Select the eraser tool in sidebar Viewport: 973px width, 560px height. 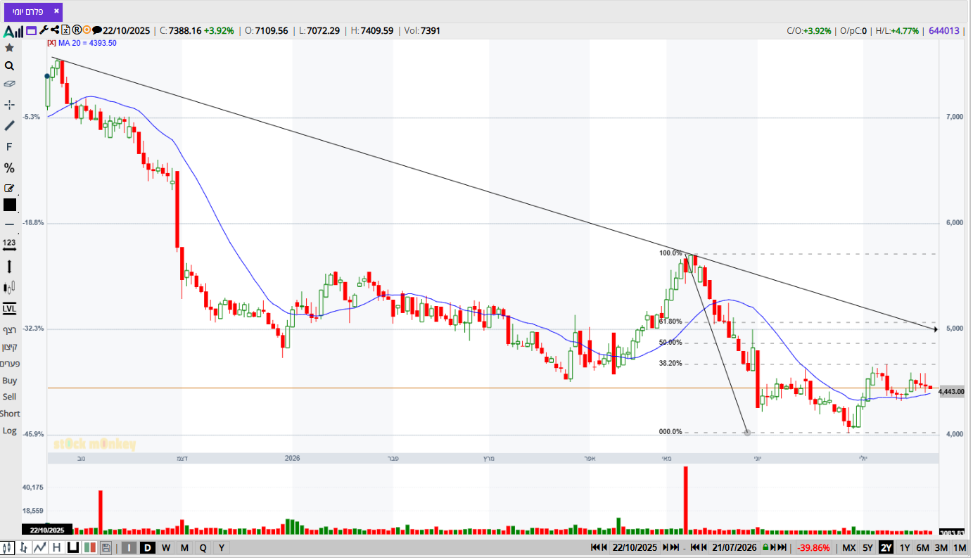pyautogui.click(x=9, y=84)
